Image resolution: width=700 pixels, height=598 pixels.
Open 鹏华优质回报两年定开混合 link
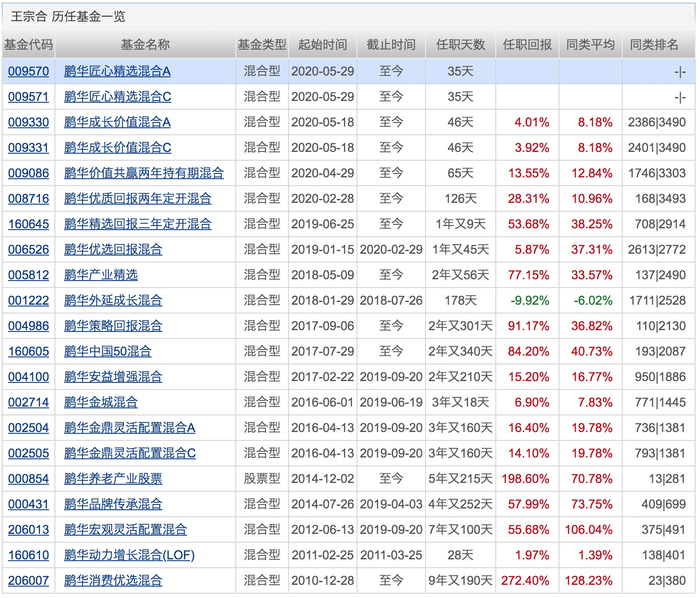138,198
